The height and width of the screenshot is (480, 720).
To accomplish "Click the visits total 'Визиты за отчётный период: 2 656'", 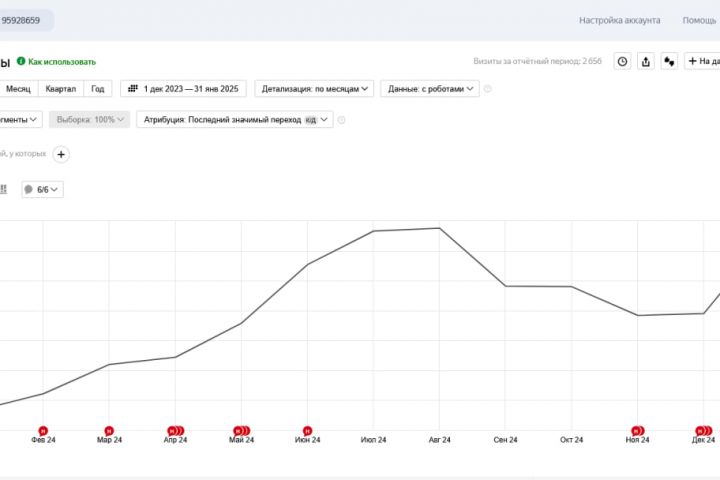I will point(537,61).
